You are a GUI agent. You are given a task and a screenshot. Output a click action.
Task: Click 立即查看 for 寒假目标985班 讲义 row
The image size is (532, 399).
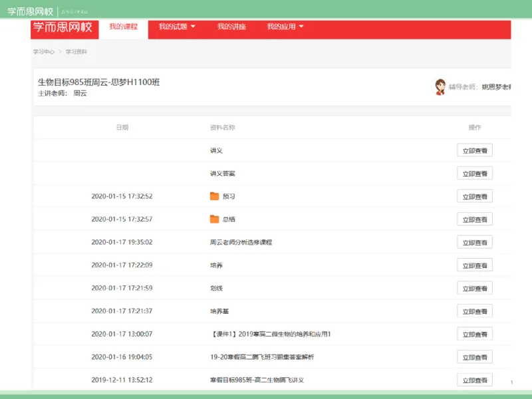pos(475,380)
